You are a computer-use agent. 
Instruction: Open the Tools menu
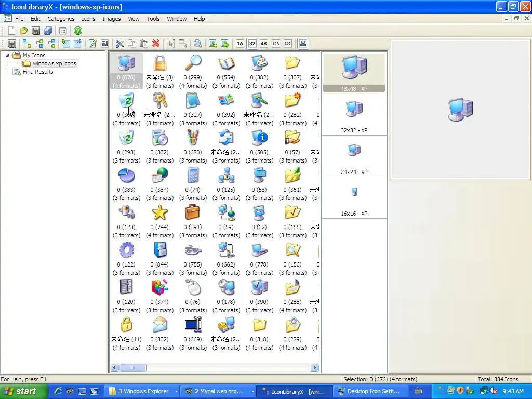tap(153, 19)
